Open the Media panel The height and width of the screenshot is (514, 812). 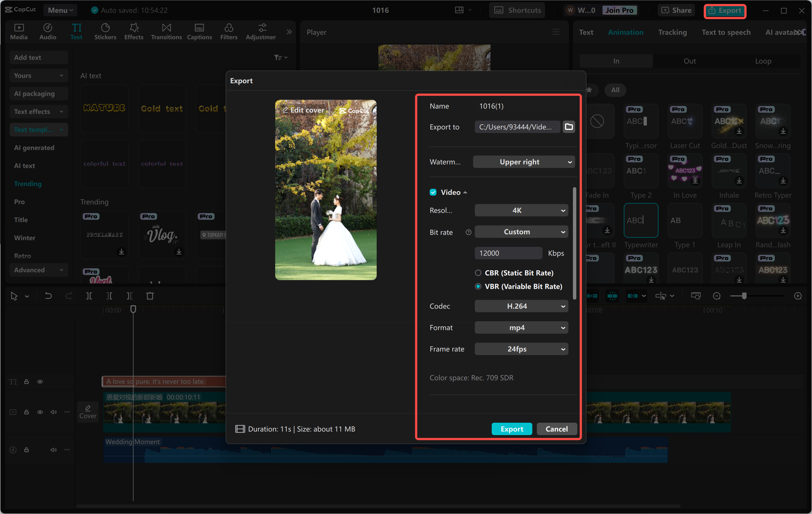click(19, 31)
